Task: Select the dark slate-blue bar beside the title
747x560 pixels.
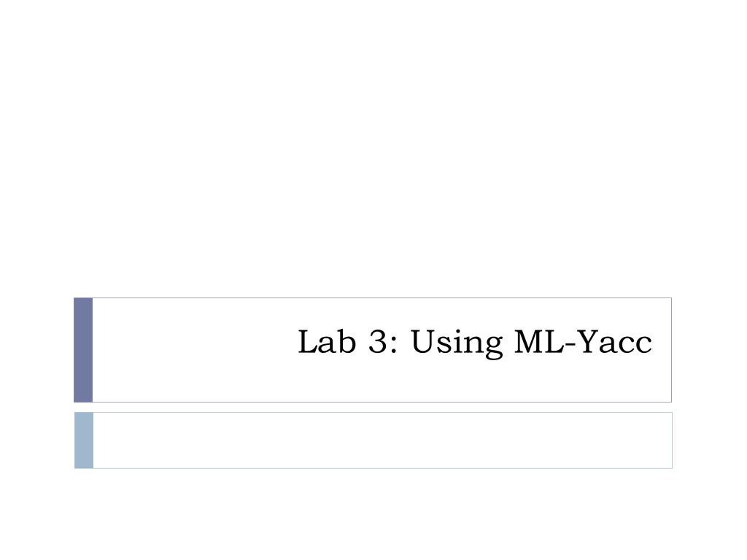Action: [83, 350]
